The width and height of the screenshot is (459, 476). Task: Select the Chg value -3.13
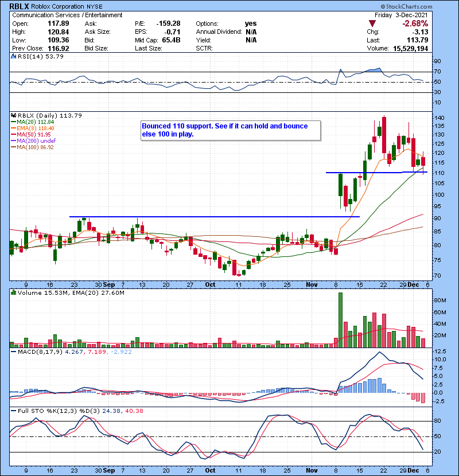420,32
